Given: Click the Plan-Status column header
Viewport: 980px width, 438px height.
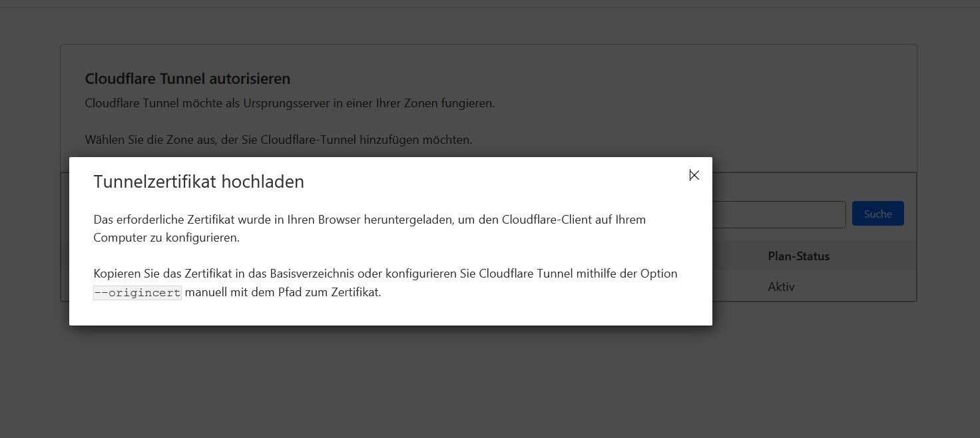Looking at the screenshot, I should coord(798,256).
